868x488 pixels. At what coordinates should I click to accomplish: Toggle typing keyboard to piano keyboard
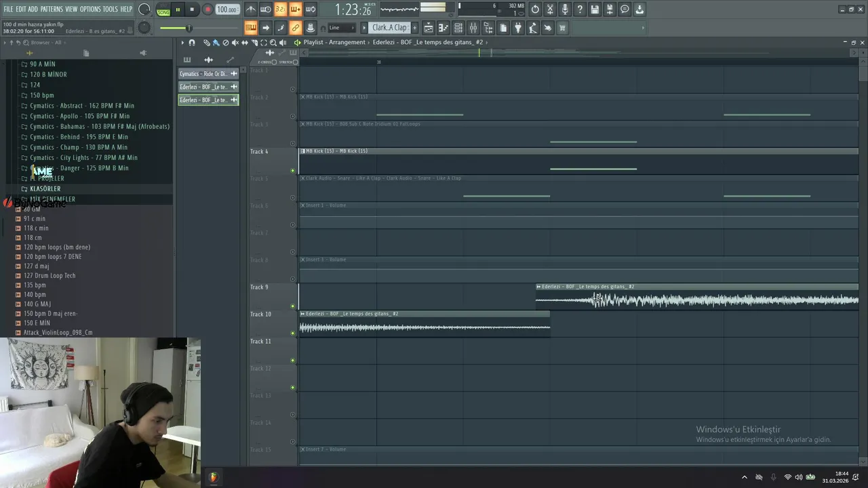pos(251,28)
